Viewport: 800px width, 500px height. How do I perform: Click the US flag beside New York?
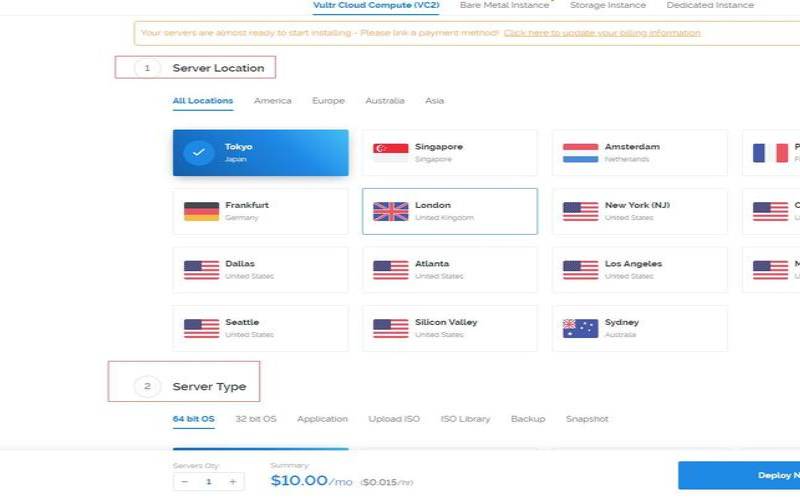(581, 211)
